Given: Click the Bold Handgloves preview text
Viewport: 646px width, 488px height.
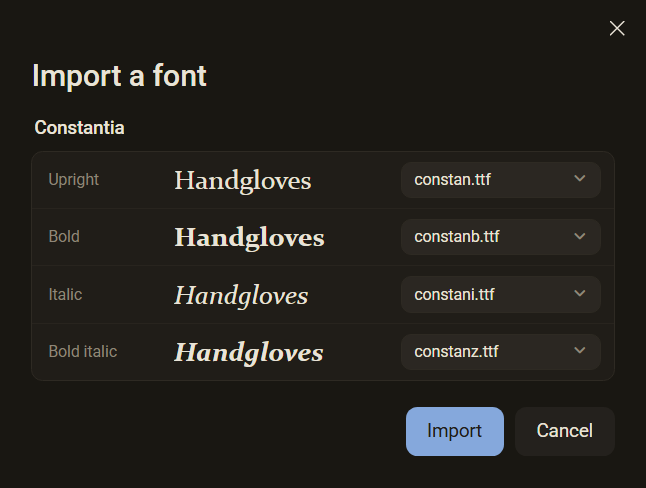Looking at the screenshot, I should [249, 238].
